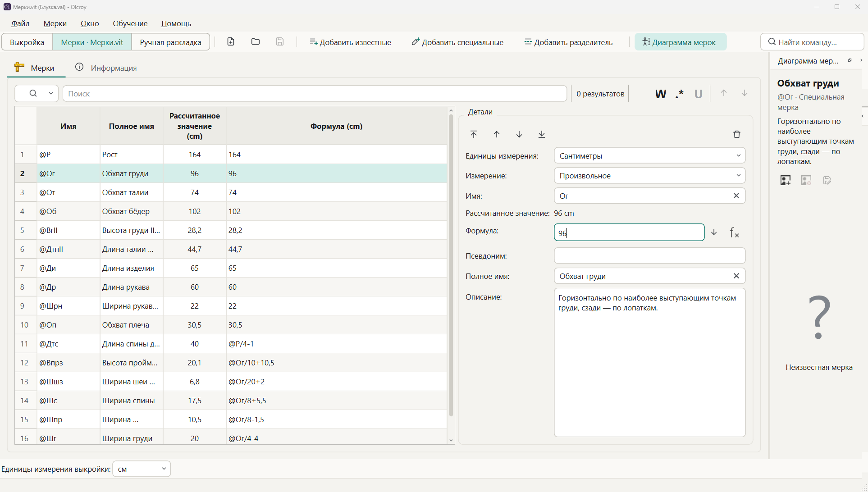Add custom image icon in diagram panel
This screenshot has width=868, height=492.
(786, 180)
